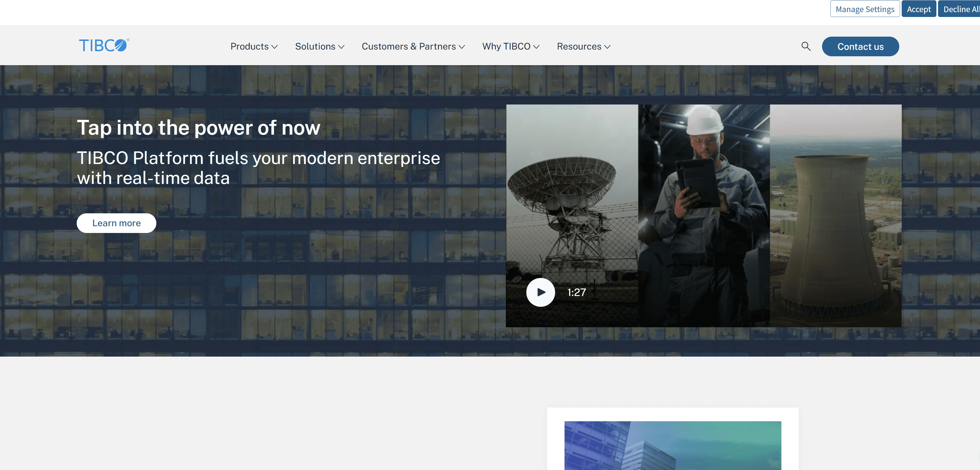
Task: Expand the Products dropdown chevron
Action: coord(274,47)
